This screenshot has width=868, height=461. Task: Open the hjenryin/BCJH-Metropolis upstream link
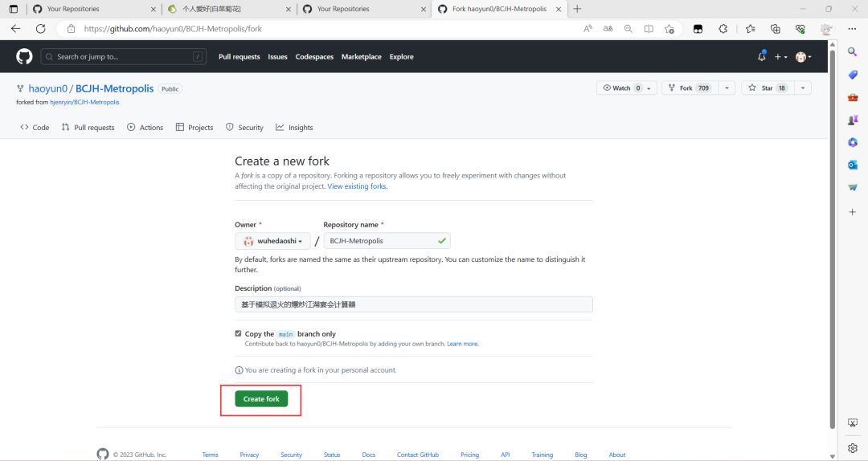(84, 102)
